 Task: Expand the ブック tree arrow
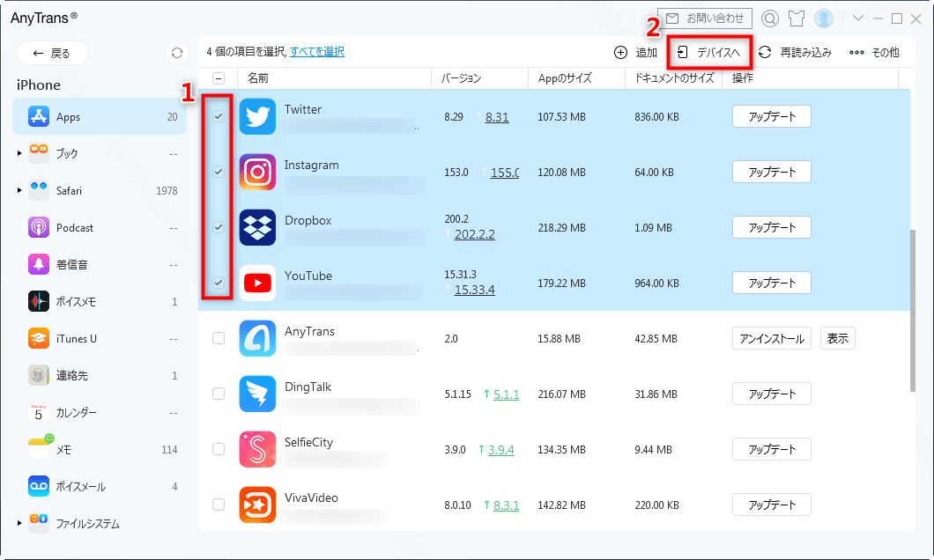click(19, 153)
